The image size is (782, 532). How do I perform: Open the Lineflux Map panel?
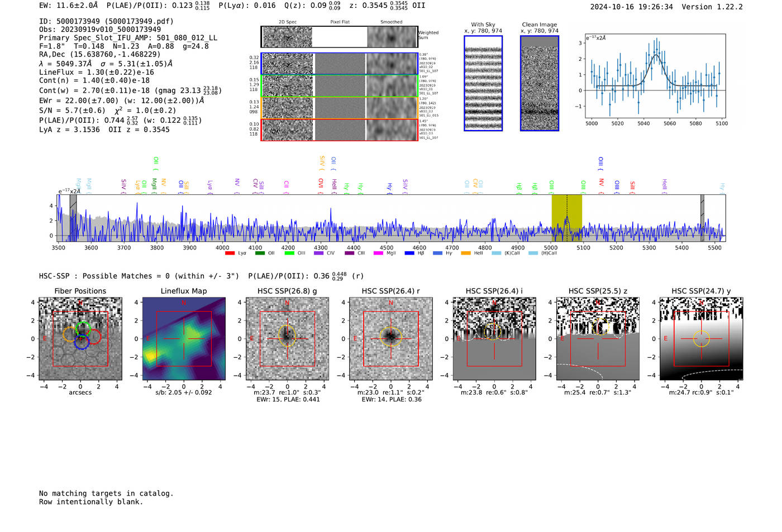[184, 339]
